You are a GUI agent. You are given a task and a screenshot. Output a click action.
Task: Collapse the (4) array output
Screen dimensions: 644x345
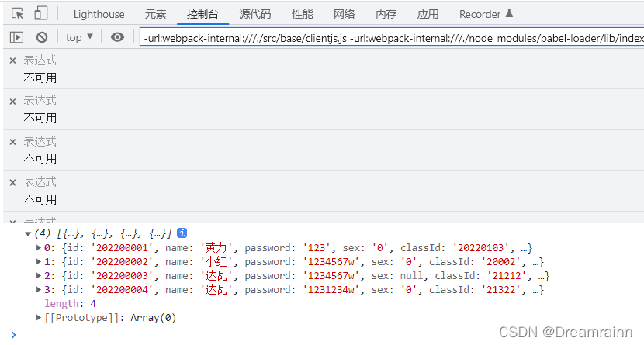(x=28, y=234)
